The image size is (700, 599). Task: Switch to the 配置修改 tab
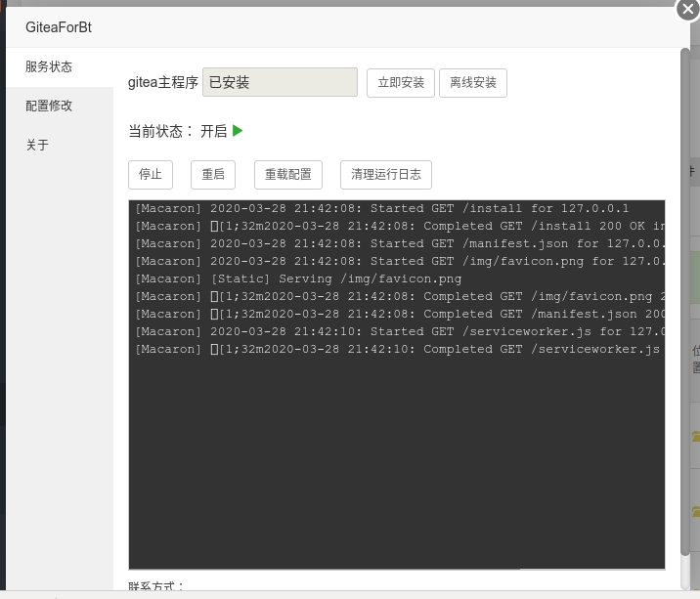point(60,107)
